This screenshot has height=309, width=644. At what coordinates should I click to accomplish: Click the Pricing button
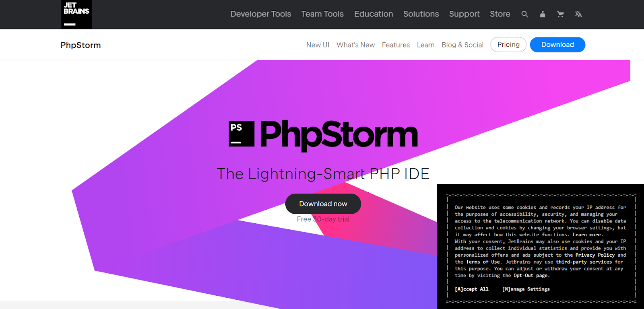point(508,45)
